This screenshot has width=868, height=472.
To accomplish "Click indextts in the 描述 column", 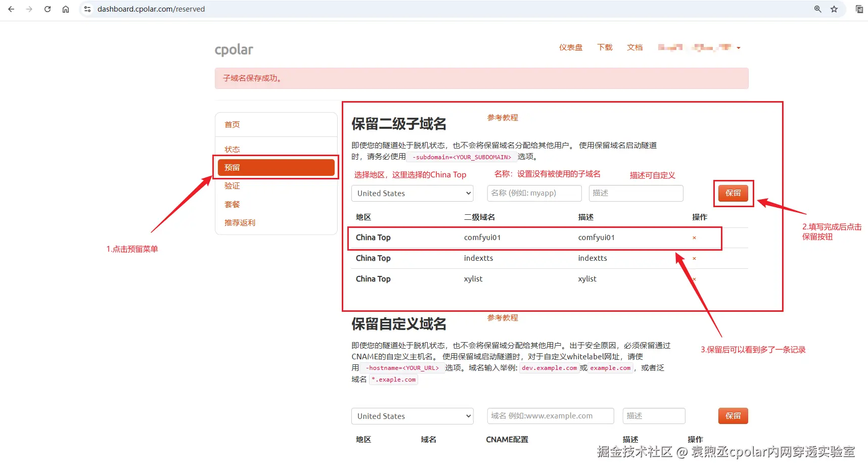I will [592, 258].
